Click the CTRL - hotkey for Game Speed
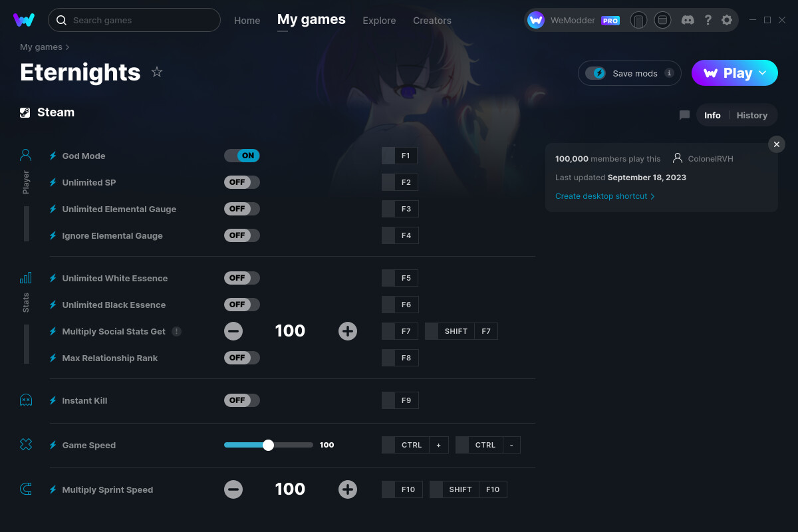 (x=488, y=445)
